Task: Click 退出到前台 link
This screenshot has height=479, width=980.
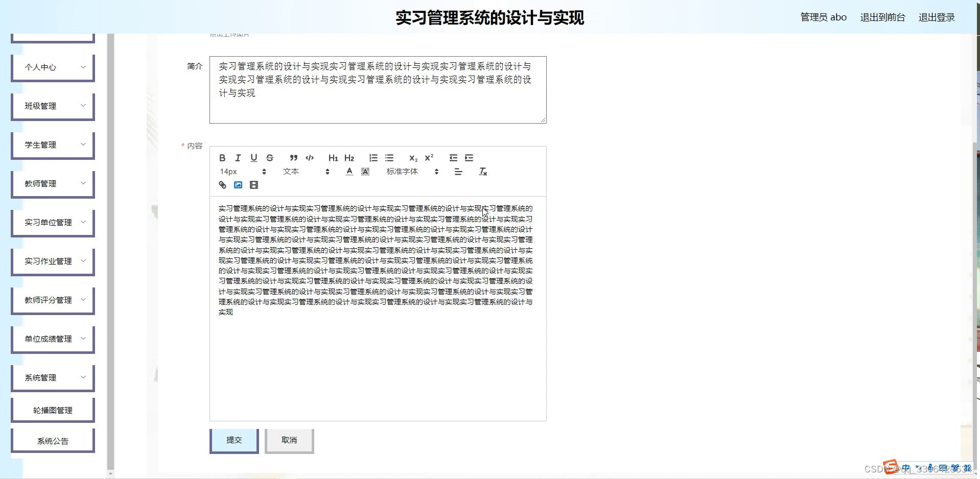Action: [882, 17]
